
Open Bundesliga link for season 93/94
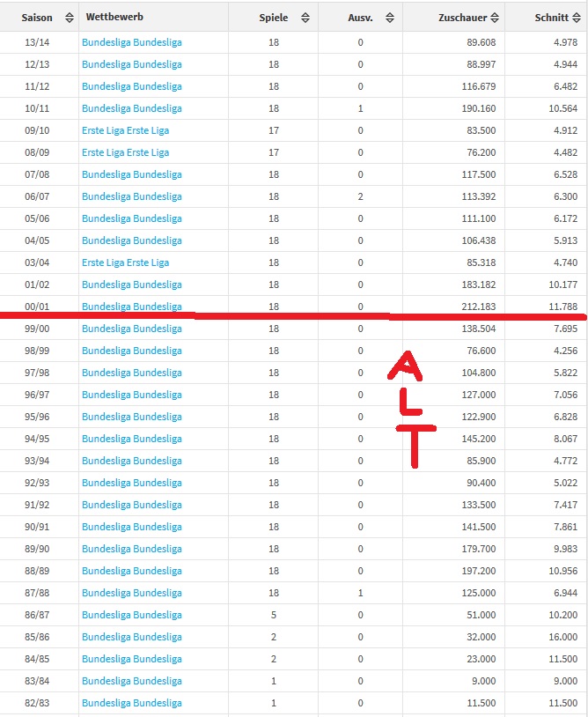131,461
